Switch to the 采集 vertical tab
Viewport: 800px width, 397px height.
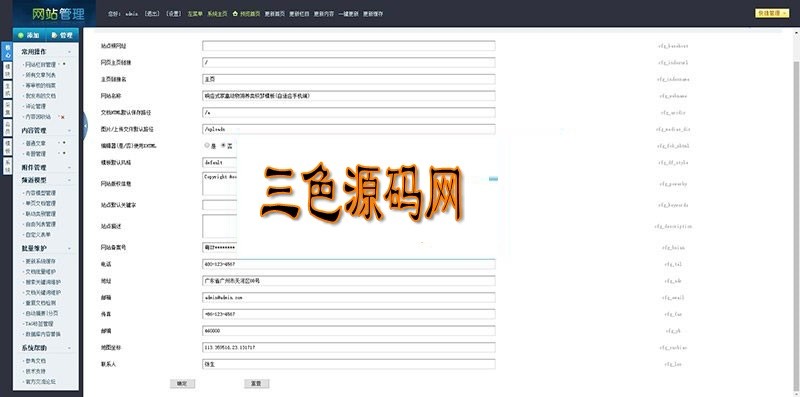(x=7, y=108)
